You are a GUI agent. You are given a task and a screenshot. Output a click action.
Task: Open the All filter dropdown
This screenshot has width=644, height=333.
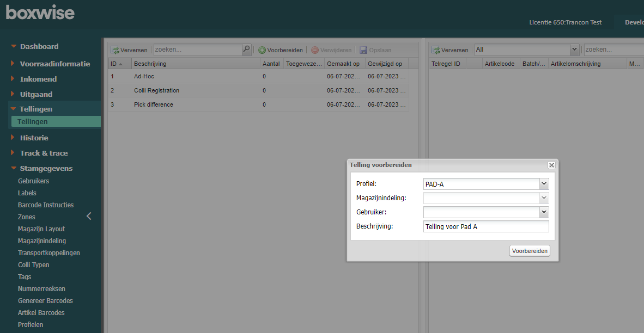pyautogui.click(x=574, y=50)
